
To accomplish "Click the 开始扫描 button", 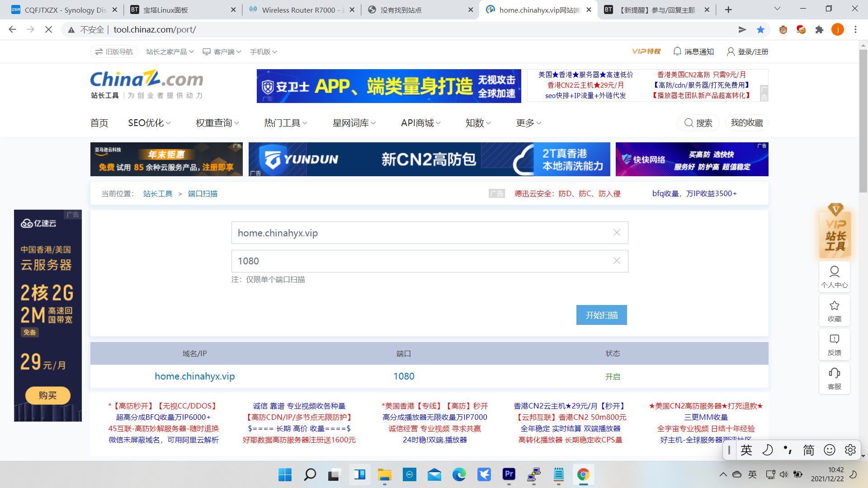I will (x=601, y=315).
